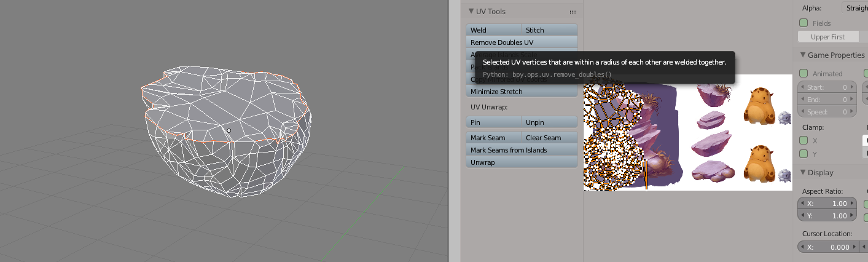Toggle the Clamp Y checkbox
This screenshot has height=262, width=868.
pyautogui.click(x=803, y=154)
